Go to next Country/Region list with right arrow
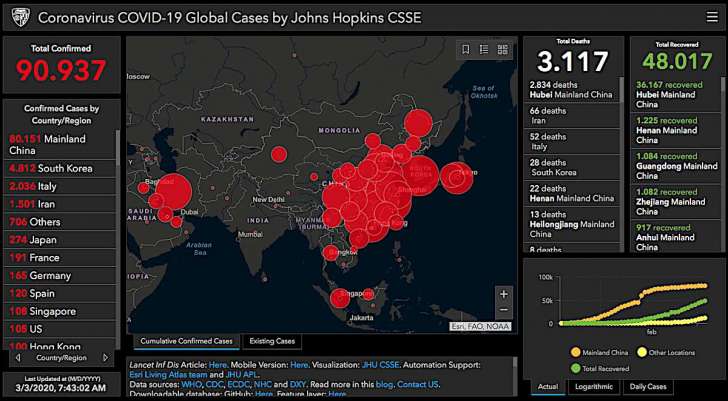 tap(105, 358)
